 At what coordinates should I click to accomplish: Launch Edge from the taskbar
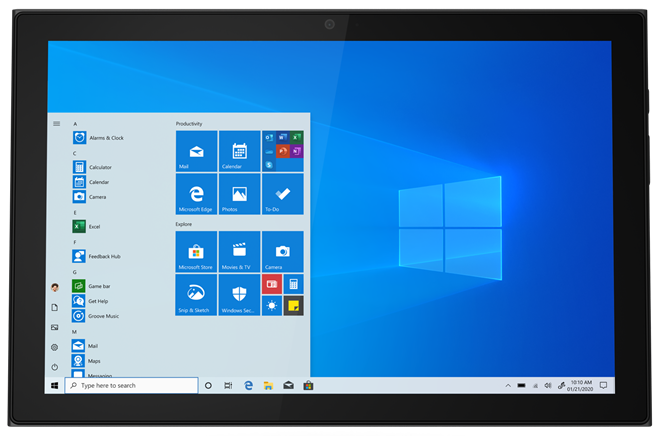248,385
